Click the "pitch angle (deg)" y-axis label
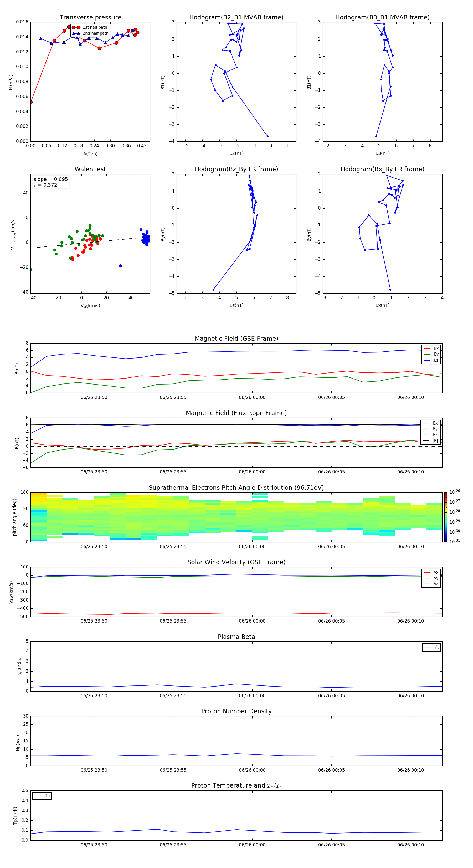The height and width of the screenshot is (868, 473). [x=14, y=517]
